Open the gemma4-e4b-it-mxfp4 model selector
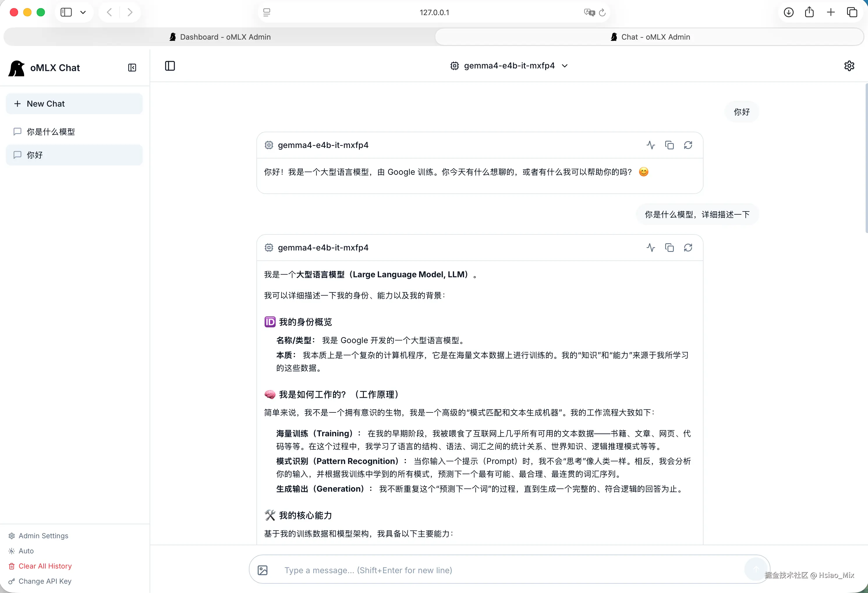 [x=509, y=66]
